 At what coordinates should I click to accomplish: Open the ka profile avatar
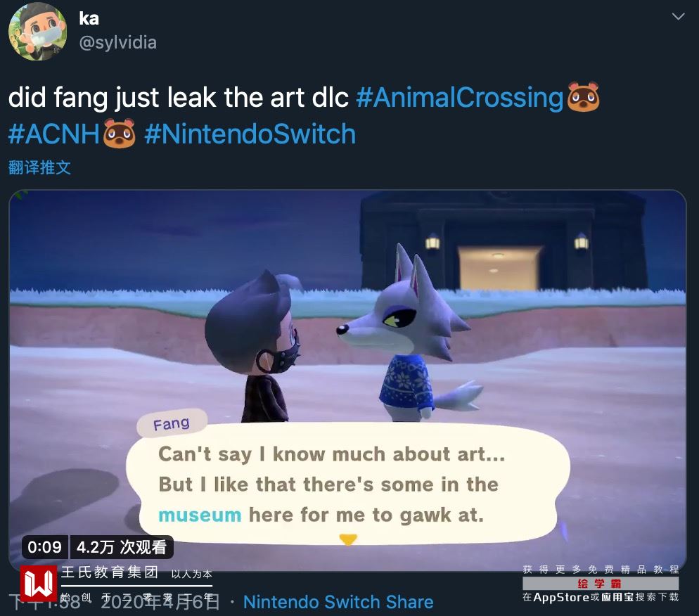point(38,31)
